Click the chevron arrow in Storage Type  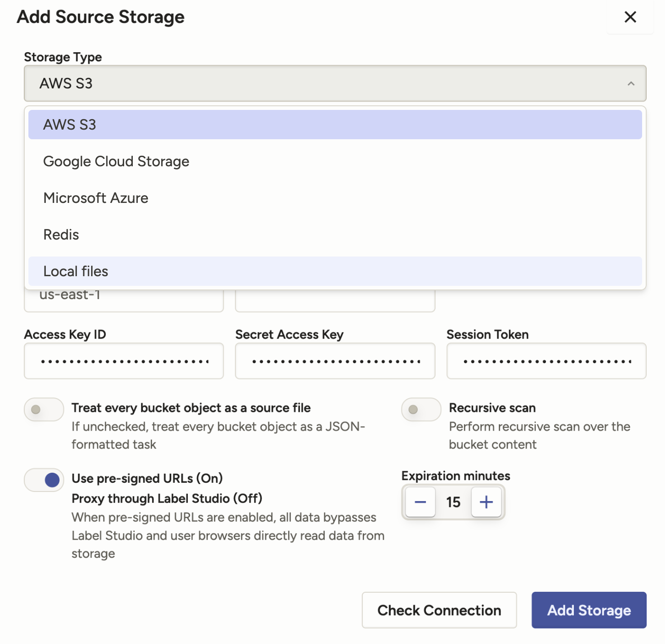coord(631,84)
